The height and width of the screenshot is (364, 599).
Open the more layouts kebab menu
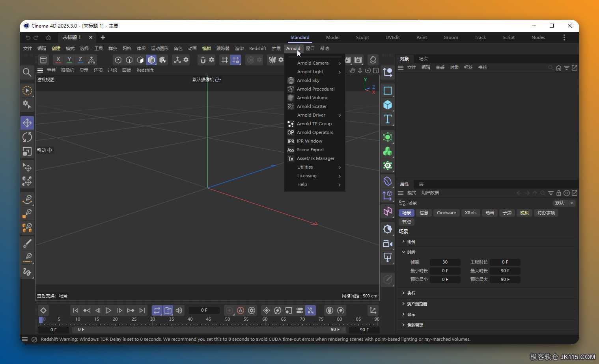coord(564,37)
